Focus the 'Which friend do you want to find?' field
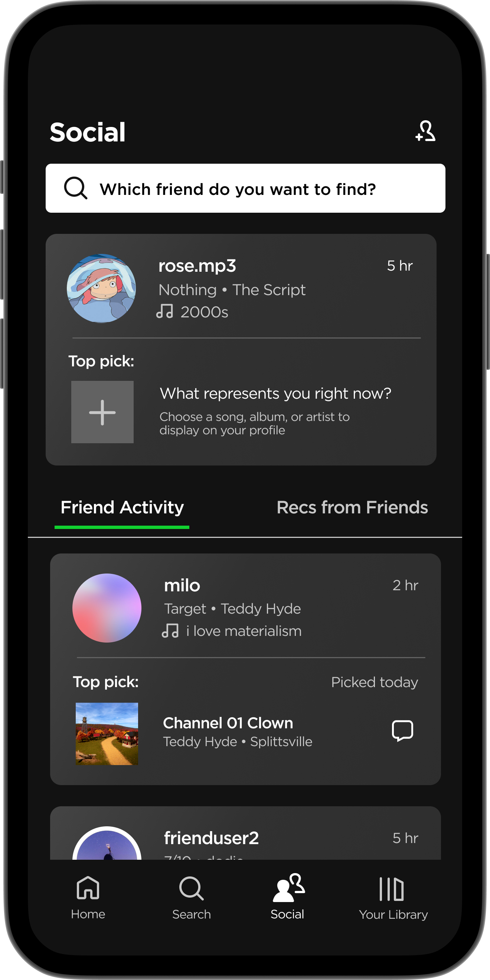Image resolution: width=490 pixels, height=980 pixels. (x=245, y=188)
